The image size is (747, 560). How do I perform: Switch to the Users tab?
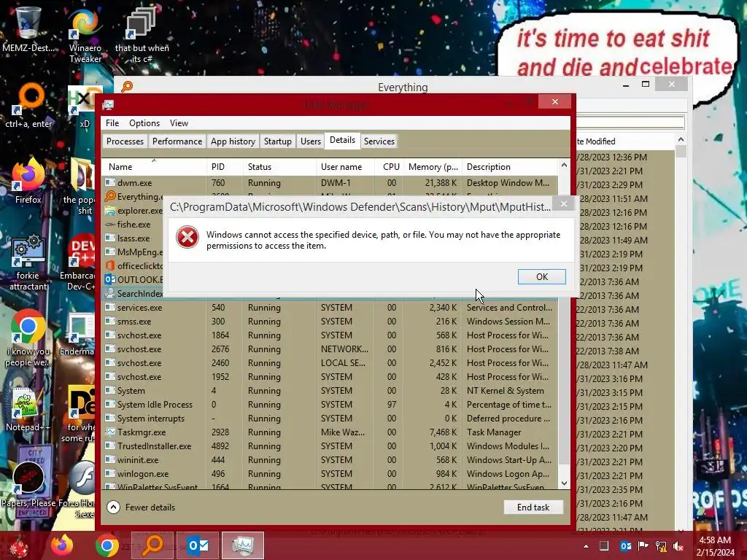pos(311,141)
